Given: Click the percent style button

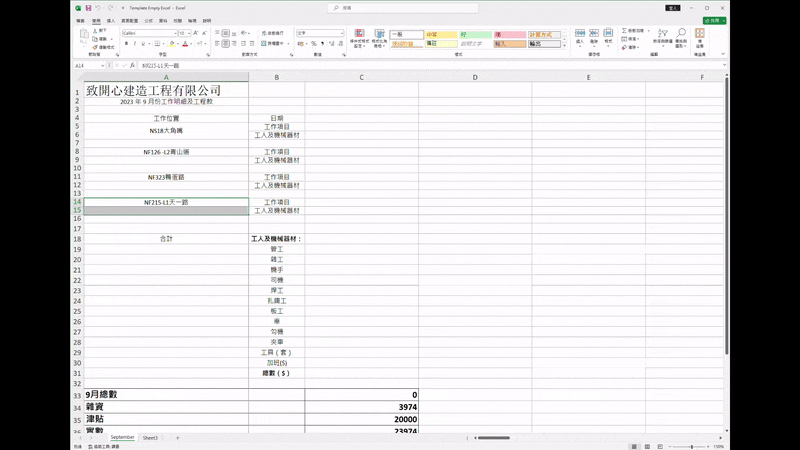Looking at the screenshot, I should click(314, 44).
